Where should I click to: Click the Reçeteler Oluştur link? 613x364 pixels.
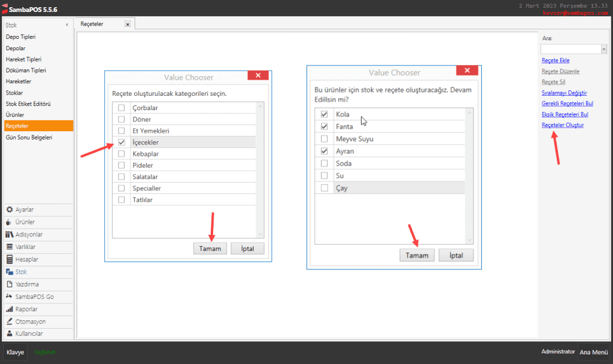click(562, 125)
